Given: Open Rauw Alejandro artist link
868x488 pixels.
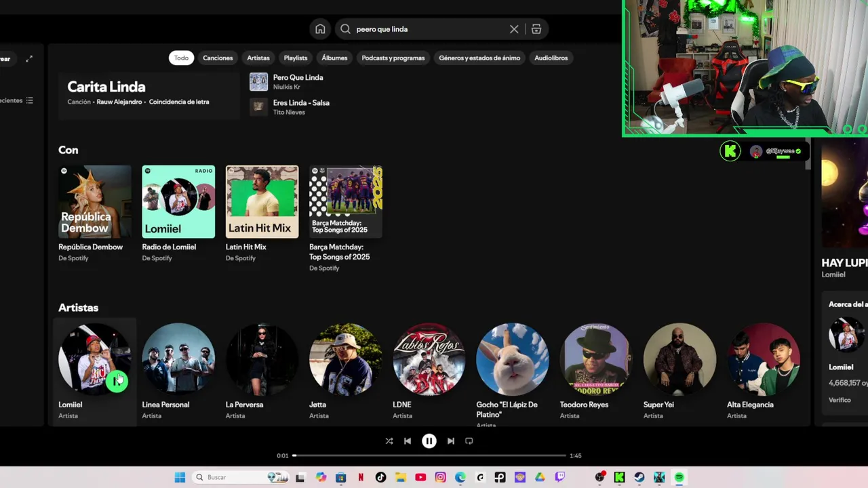Looking at the screenshot, I should coord(119,102).
